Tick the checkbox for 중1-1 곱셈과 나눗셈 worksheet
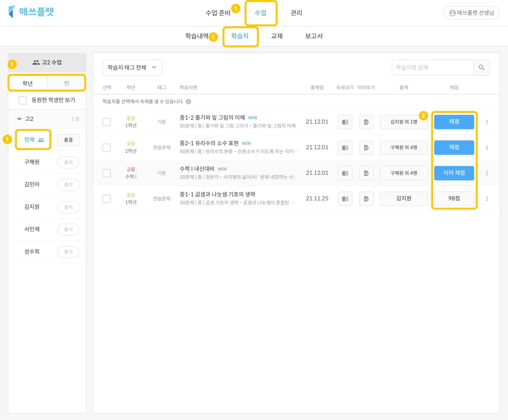This screenshot has width=508, height=420. [x=106, y=199]
